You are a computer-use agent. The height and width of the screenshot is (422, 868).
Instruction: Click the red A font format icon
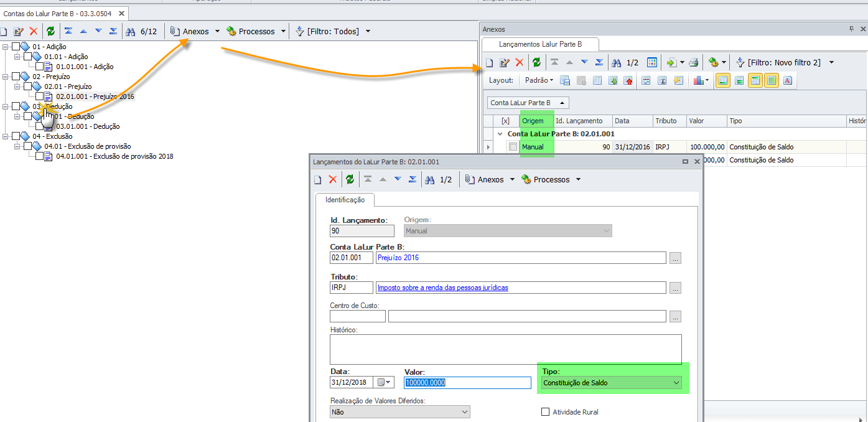788,80
